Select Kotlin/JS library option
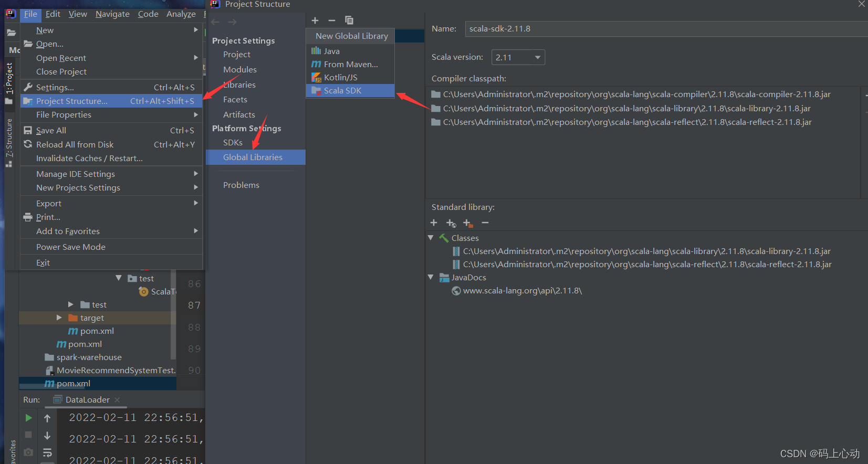The image size is (868, 464). (x=350, y=77)
